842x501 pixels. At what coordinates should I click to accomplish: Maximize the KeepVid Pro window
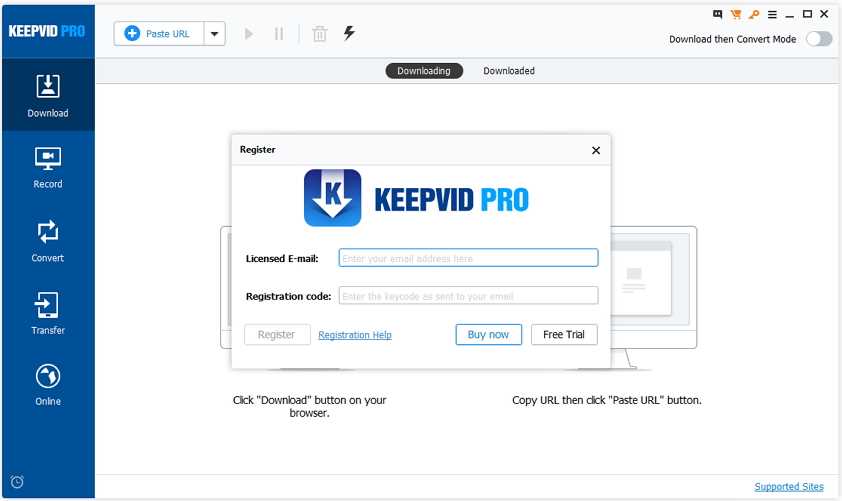click(x=807, y=14)
